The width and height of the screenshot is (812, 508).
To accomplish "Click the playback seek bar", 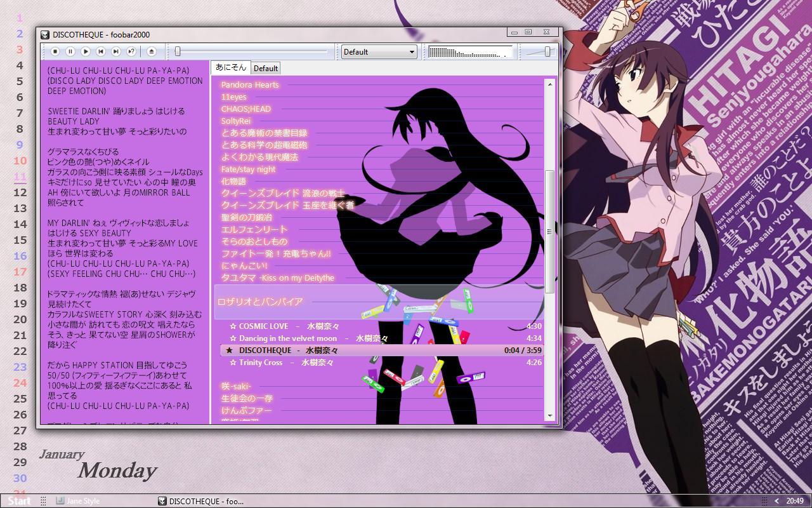I will pyautogui.click(x=252, y=51).
